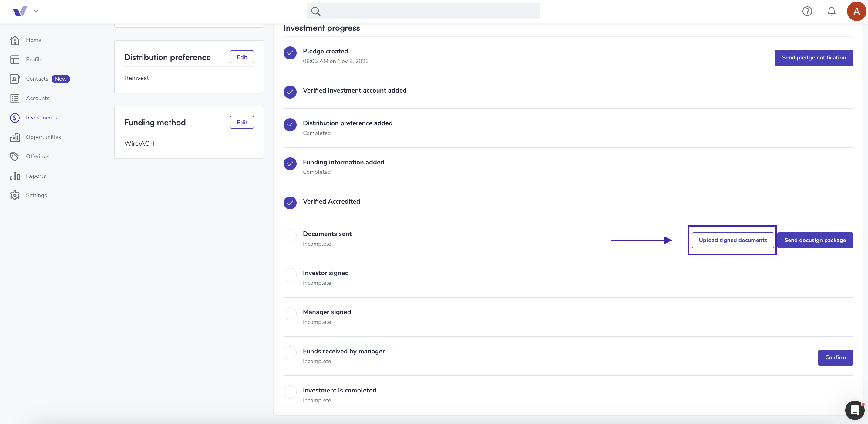Click the Documents sent label

click(x=327, y=234)
